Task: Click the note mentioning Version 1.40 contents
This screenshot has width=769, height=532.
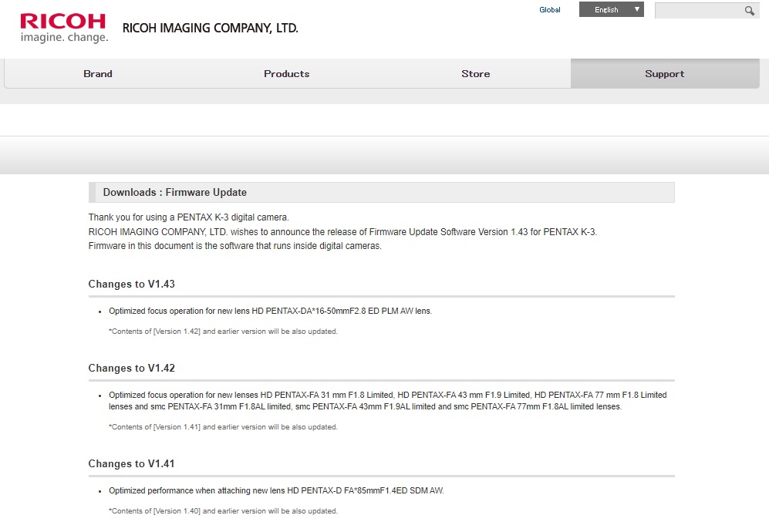Action: click(223, 511)
